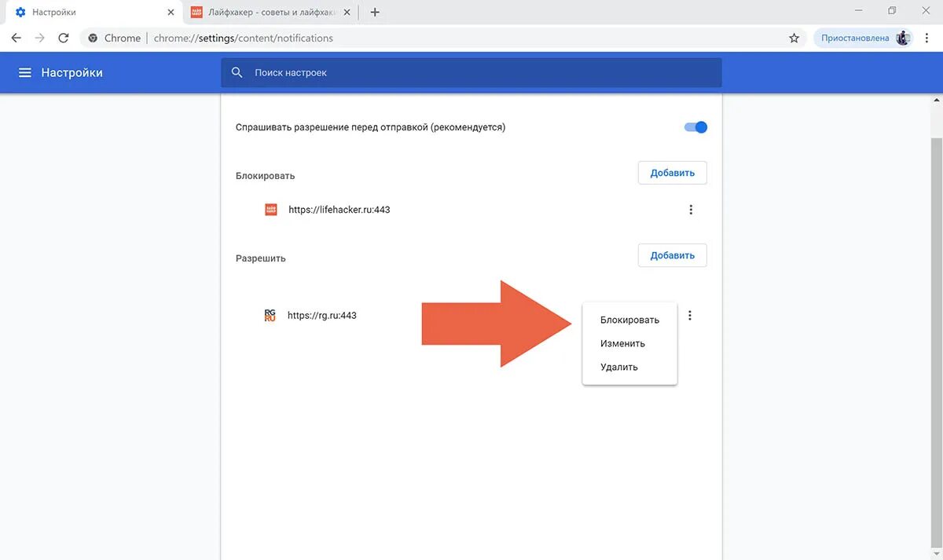Click the Блокировать section heading
The height and width of the screenshot is (560, 943).
point(265,176)
